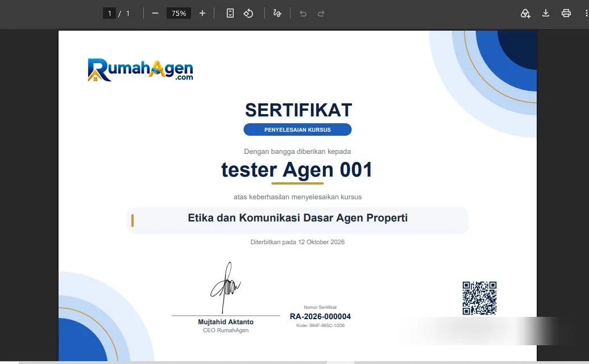Viewport: 589px width, 364px height.
Task: Select the date text 12 Oktober 2026
Action: pos(321,242)
